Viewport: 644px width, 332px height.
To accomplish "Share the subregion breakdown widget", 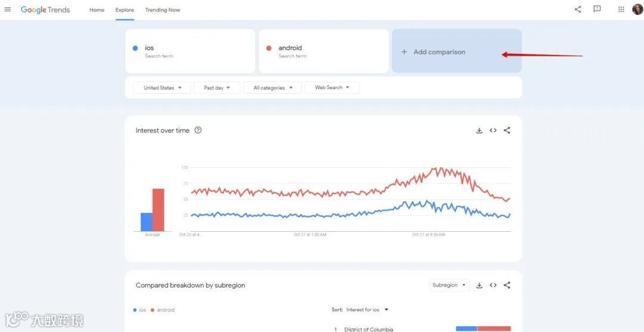I will click(x=507, y=285).
